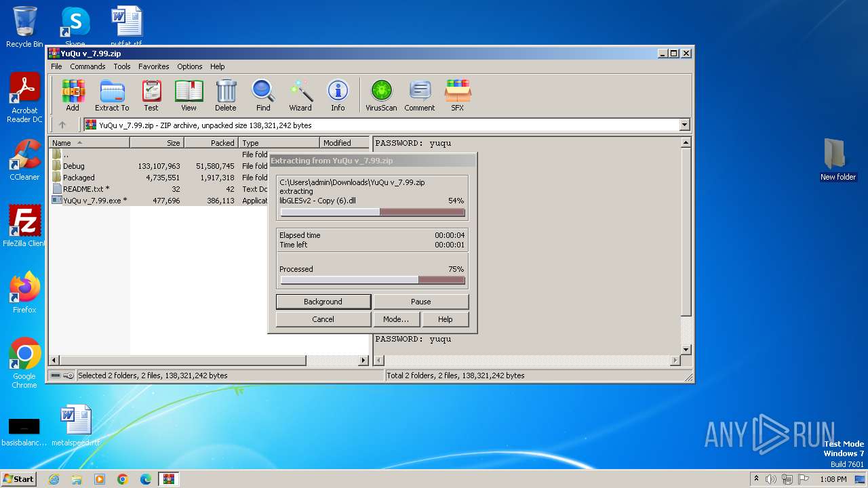
Task: Run VirusScan from toolbar
Action: tap(381, 95)
